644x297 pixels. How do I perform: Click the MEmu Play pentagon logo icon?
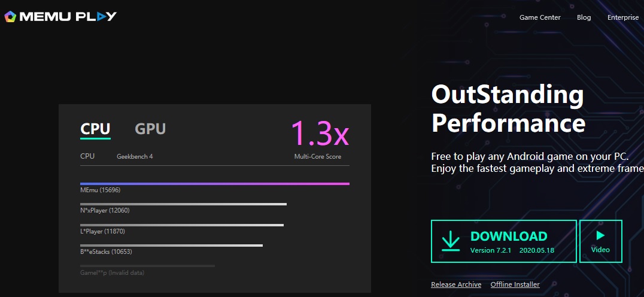10,16
